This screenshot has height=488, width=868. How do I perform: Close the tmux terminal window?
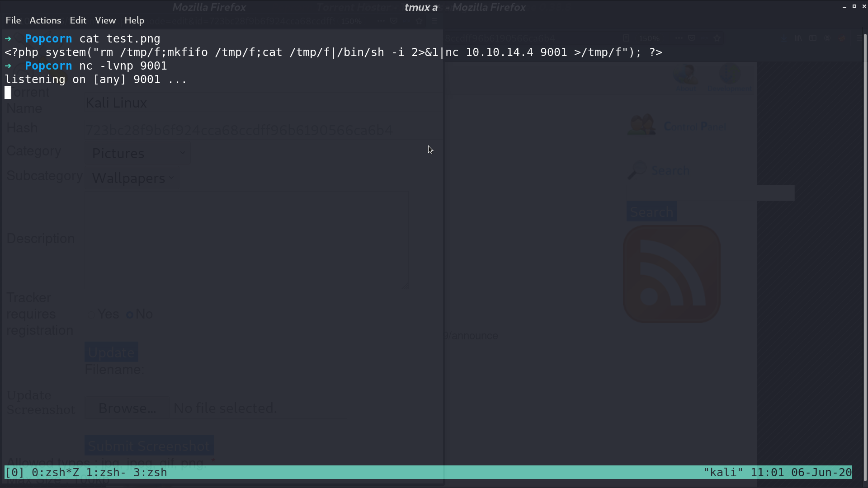(x=863, y=7)
